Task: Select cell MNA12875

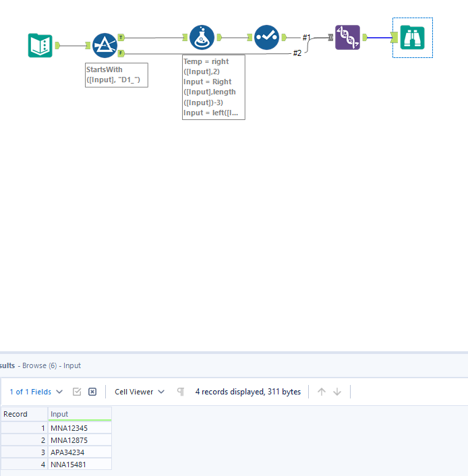Action: click(80, 440)
